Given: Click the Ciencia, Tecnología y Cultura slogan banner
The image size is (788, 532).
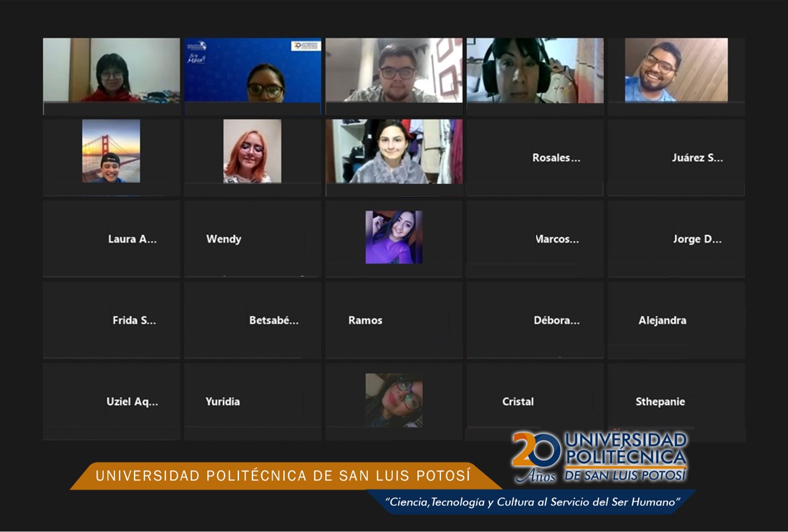Looking at the screenshot, I should pos(532,502).
